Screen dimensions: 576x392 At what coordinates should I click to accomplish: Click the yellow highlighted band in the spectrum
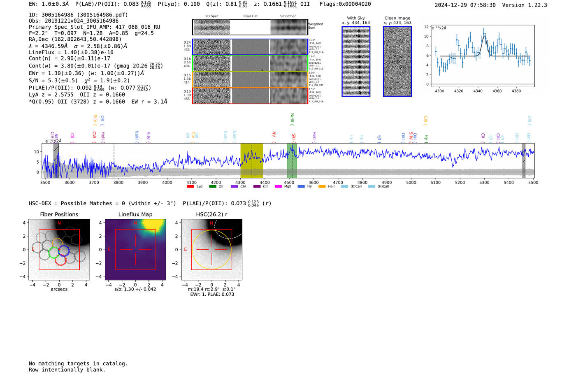tap(252, 161)
